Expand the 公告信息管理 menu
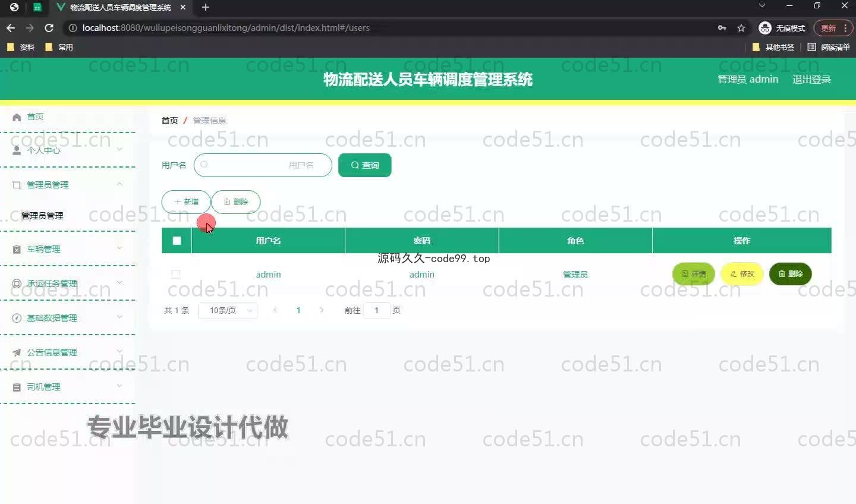856x504 pixels. [x=119, y=351]
